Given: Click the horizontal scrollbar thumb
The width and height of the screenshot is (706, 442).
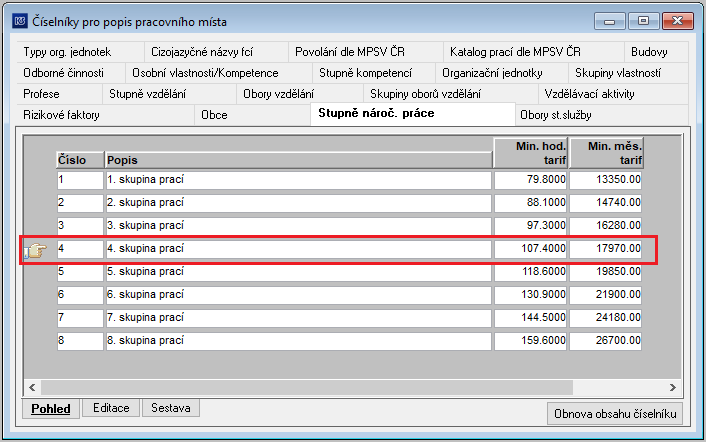Looking at the screenshot, I should (307, 387).
